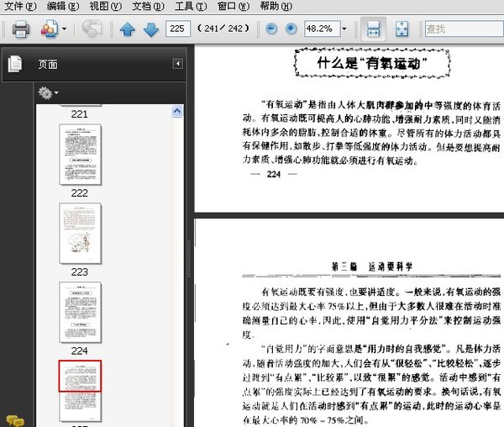Click the previous page up arrow

[x=127, y=29]
